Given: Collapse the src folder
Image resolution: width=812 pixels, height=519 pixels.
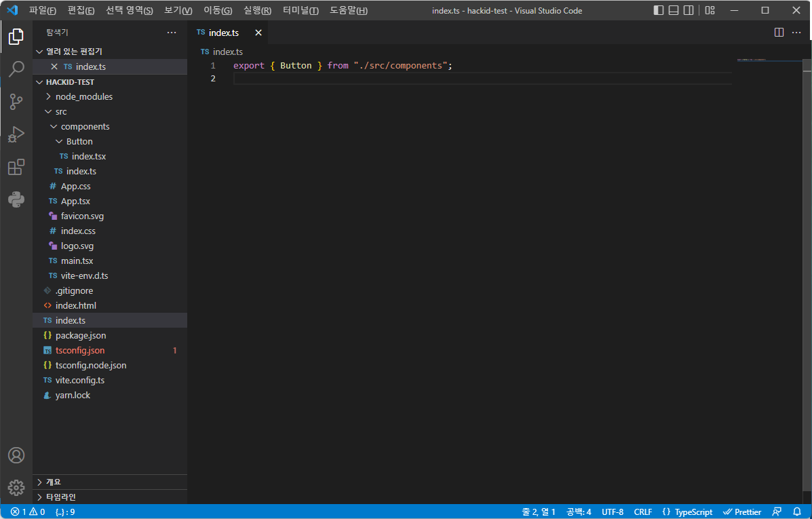Looking at the screenshot, I should pyautogui.click(x=110, y=111).
